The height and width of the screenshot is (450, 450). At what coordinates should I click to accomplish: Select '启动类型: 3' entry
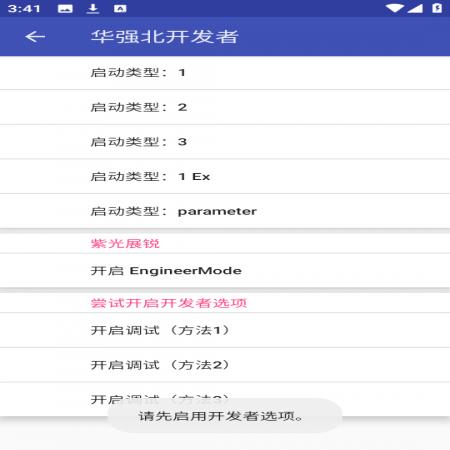[225, 142]
